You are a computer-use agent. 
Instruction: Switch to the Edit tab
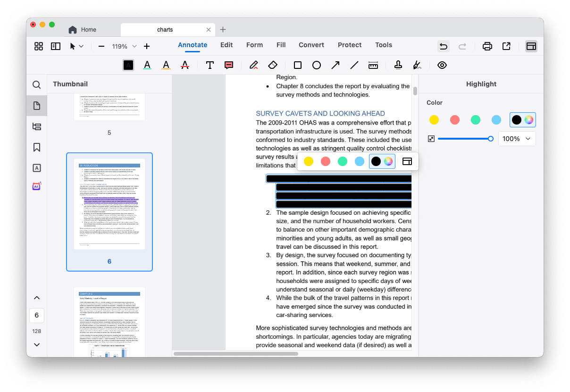click(226, 45)
